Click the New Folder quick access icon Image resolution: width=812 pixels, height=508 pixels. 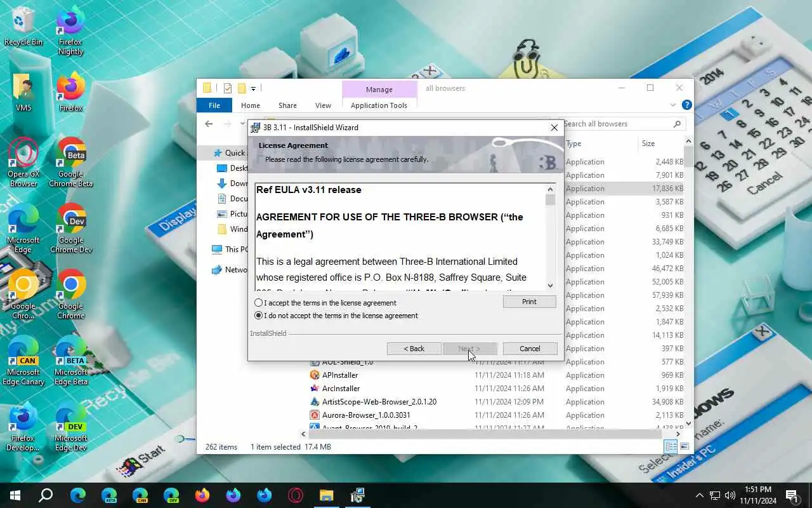coord(242,88)
